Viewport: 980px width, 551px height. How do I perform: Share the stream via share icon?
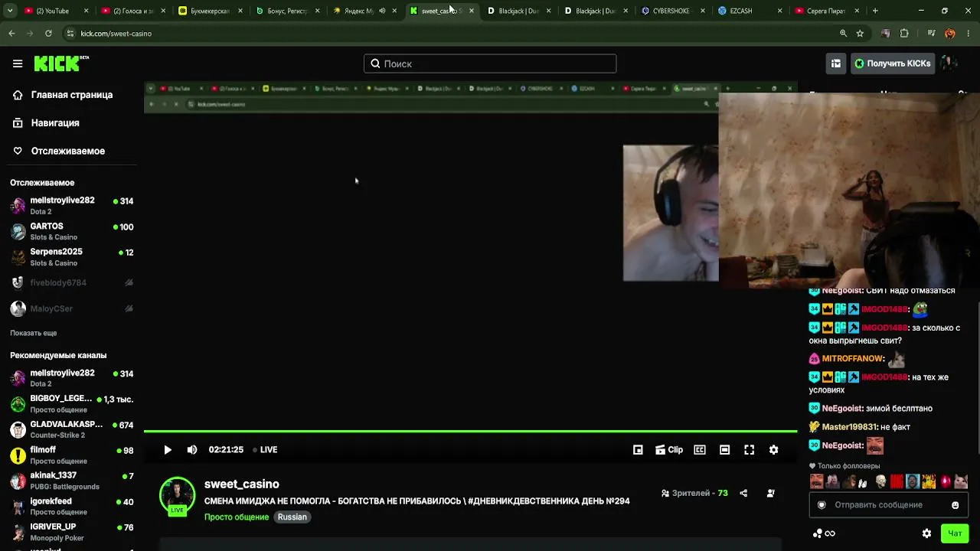[743, 494]
